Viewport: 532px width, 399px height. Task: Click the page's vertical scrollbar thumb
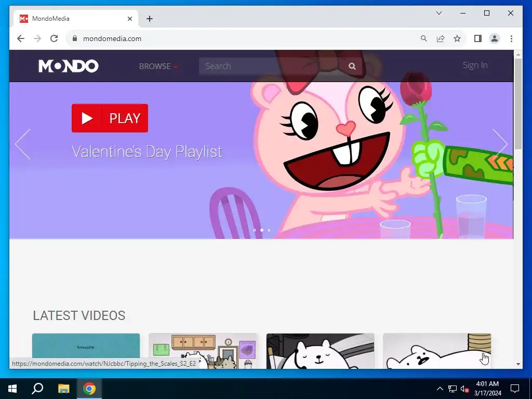(x=518, y=103)
